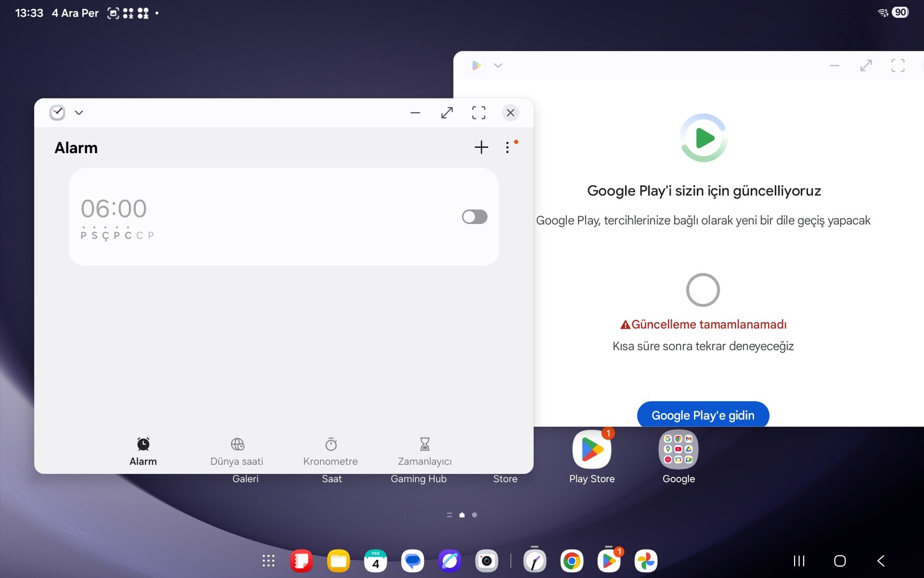Minimize the Clock window

coord(415,112)
